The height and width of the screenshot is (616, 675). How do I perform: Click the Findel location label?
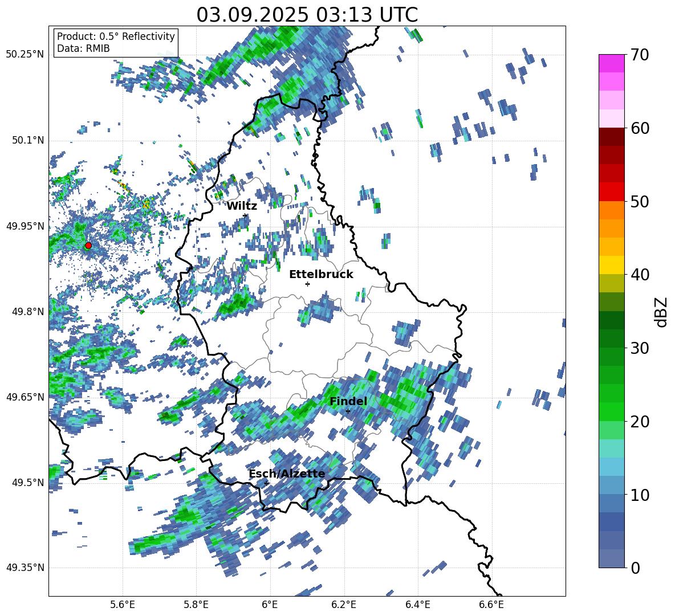point(348,401)
